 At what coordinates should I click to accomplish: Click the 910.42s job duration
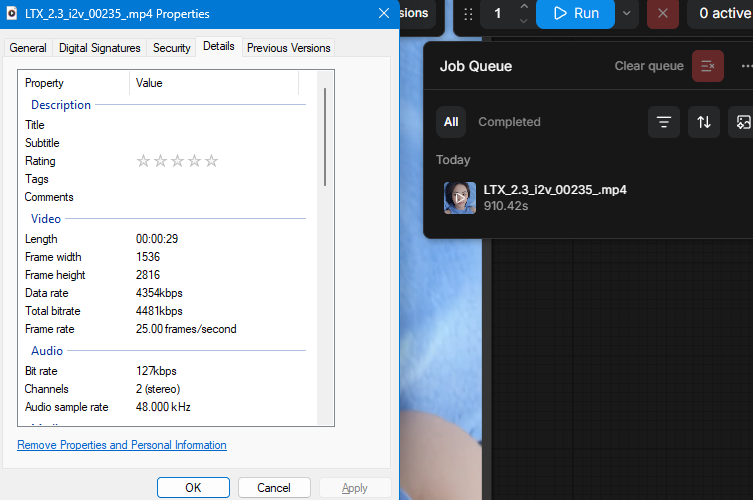click(x=506, y=206)
